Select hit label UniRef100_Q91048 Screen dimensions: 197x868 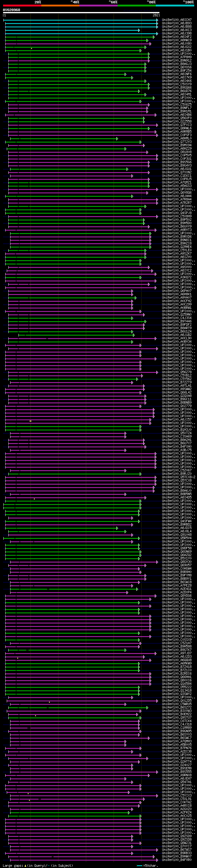[177, 535]
